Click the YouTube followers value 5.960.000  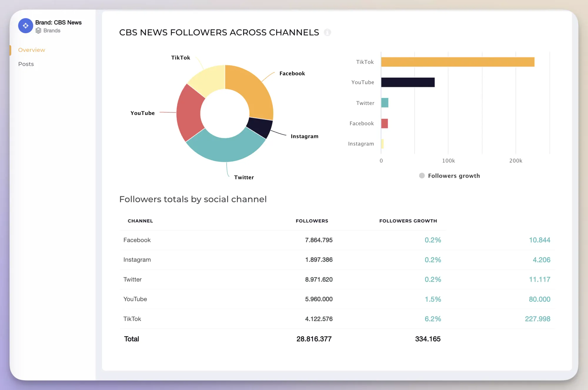[319, 299]
